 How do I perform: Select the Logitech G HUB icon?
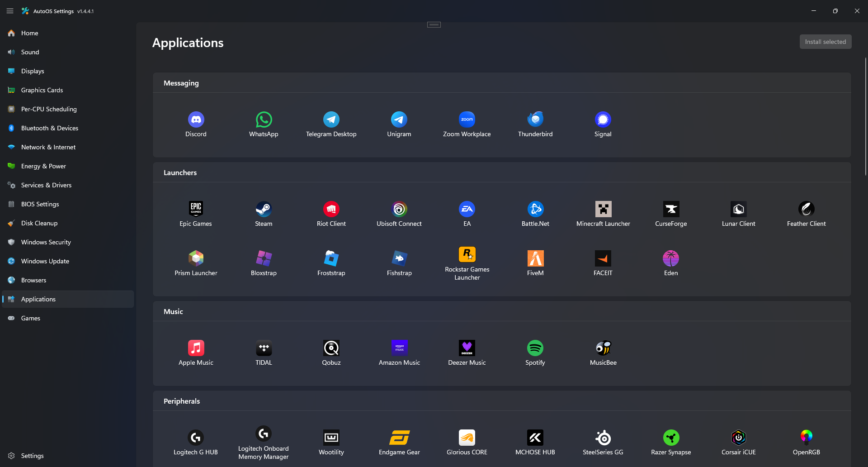[x=196, y=438]
